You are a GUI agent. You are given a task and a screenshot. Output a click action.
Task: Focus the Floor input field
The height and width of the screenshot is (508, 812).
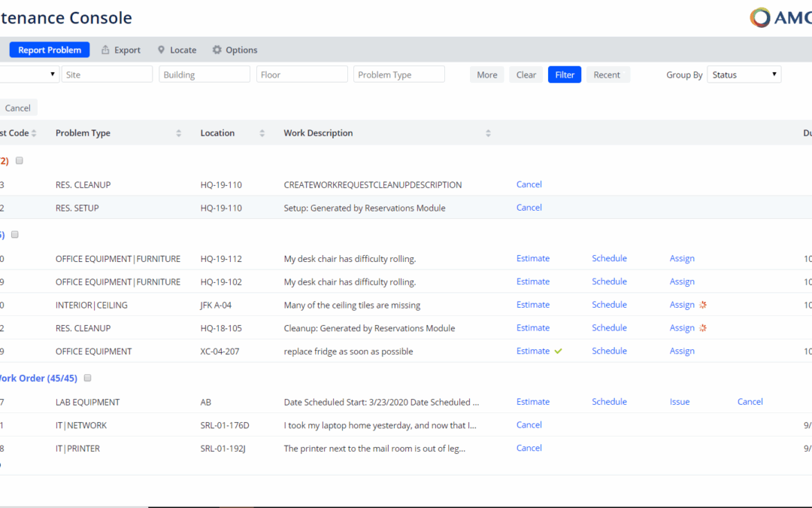pos(302,74)
